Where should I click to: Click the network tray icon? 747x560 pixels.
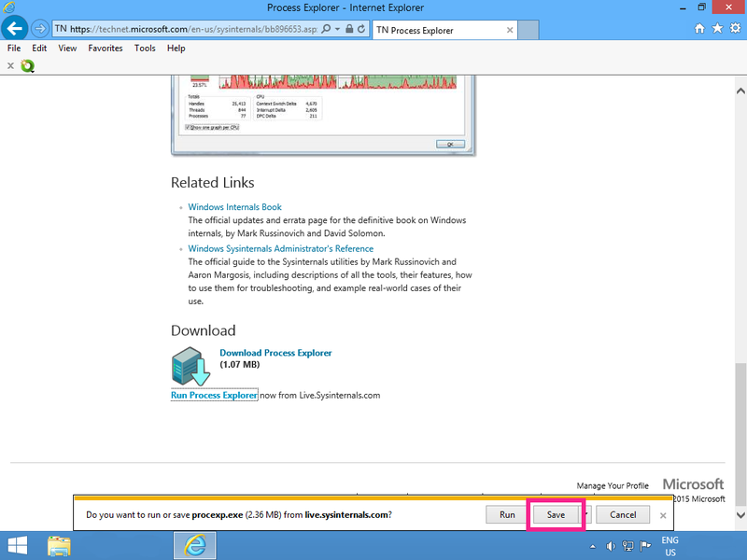[627, 546]
